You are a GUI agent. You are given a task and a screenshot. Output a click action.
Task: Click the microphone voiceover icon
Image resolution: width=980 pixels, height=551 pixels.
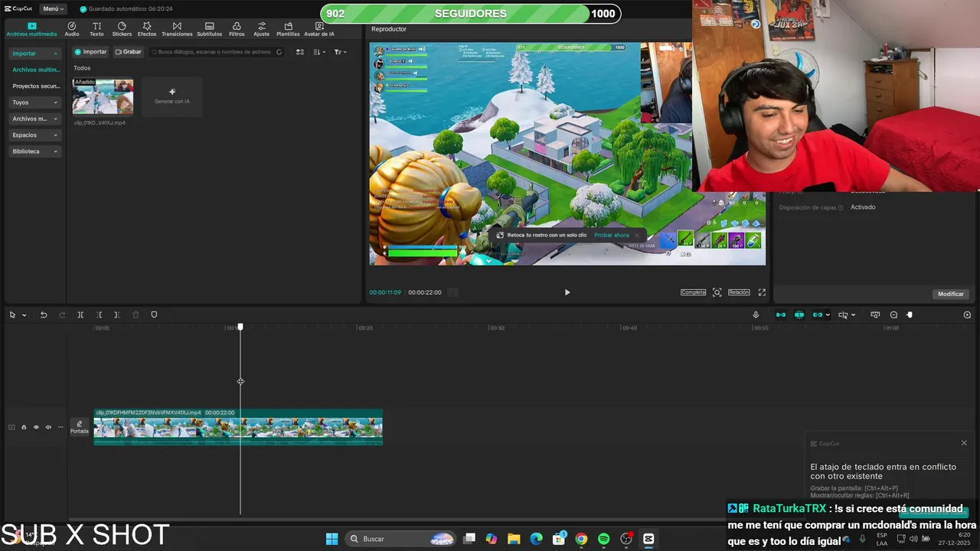point(756,315)
